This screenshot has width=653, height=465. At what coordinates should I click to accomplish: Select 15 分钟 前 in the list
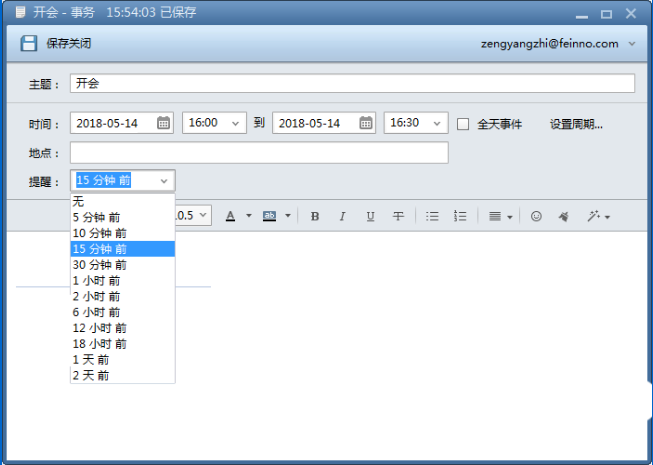pos(123,249)
